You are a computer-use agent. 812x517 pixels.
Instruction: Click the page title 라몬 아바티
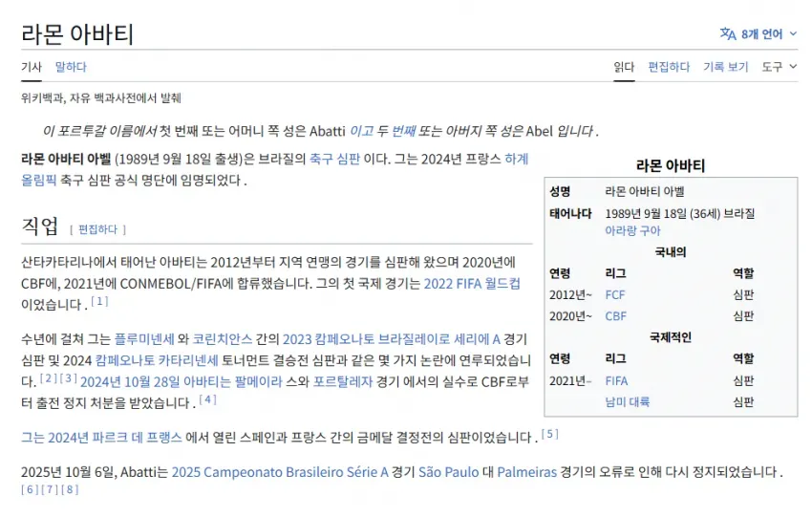pyautogui.click(x=77, y=34)
